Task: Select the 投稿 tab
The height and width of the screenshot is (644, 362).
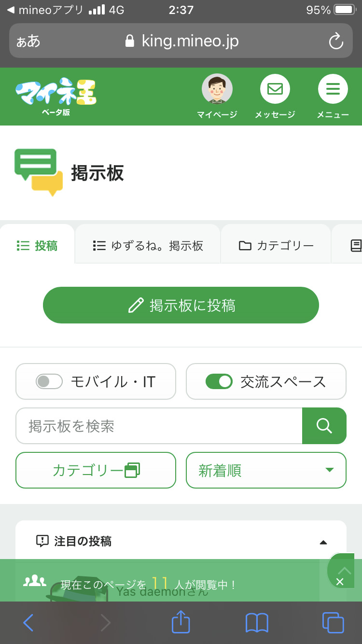Action: 37,246
